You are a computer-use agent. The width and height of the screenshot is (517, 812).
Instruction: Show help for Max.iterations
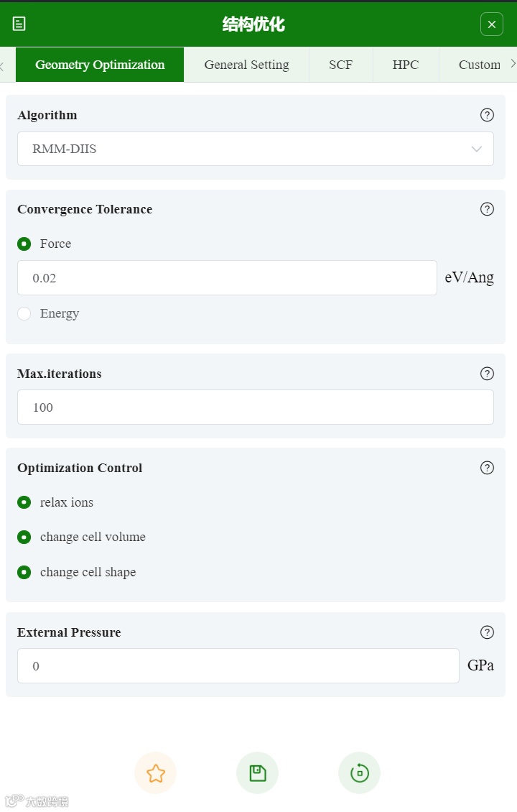(x=487, y=374)
